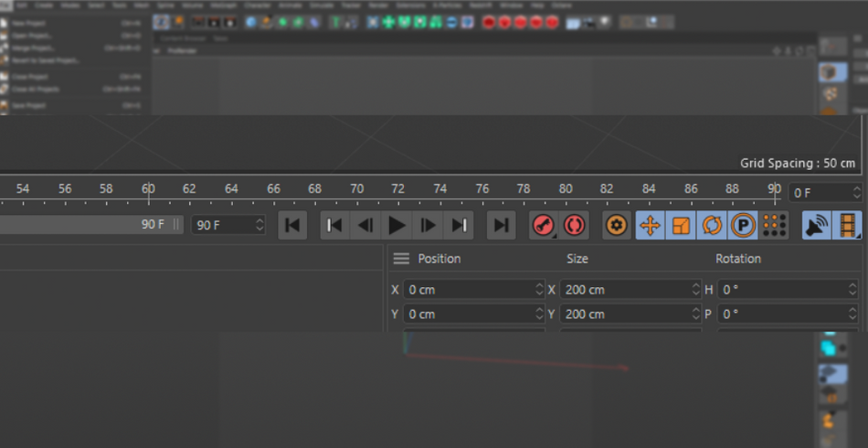This screenshot has width=868, height=448.
Task: Record active objects with key icon
Action: [544, 226]
